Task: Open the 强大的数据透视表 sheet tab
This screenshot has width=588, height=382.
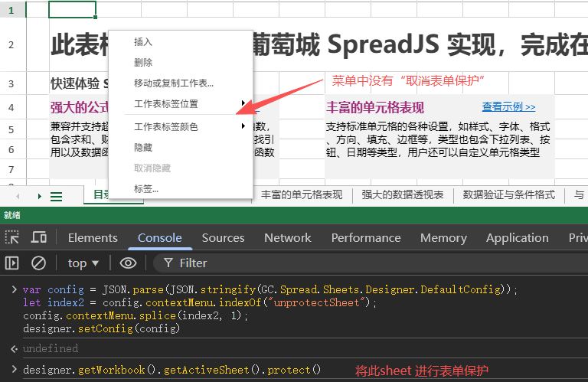Action: pyautogui.click(x=403, y=194)
